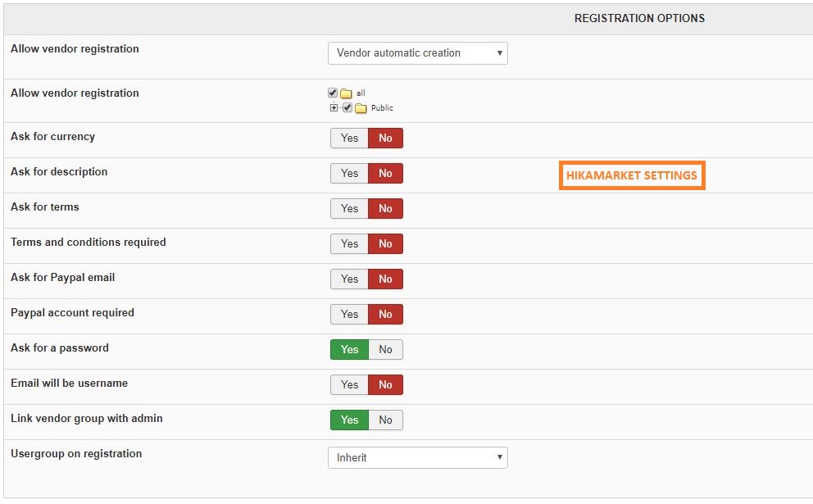Click the HIKAMARKET SETTINGS orange label
This screenshot has height=504, width=813.
(632, 175)
